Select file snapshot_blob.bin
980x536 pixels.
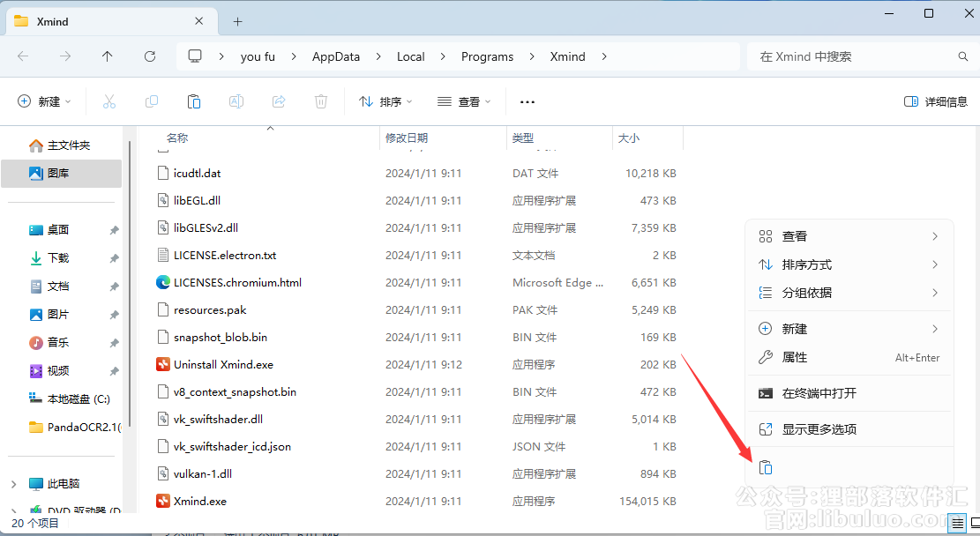(x=220, y=338)
